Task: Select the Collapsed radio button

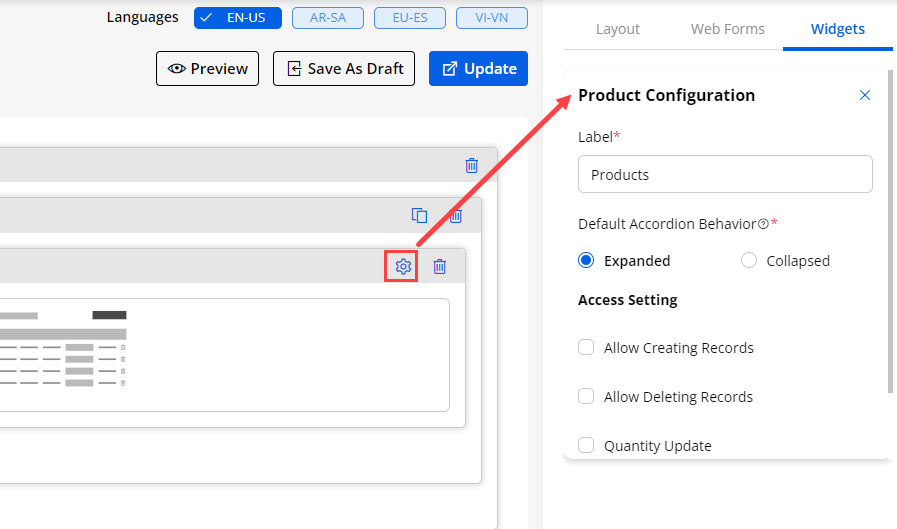Action: (749, 261)
